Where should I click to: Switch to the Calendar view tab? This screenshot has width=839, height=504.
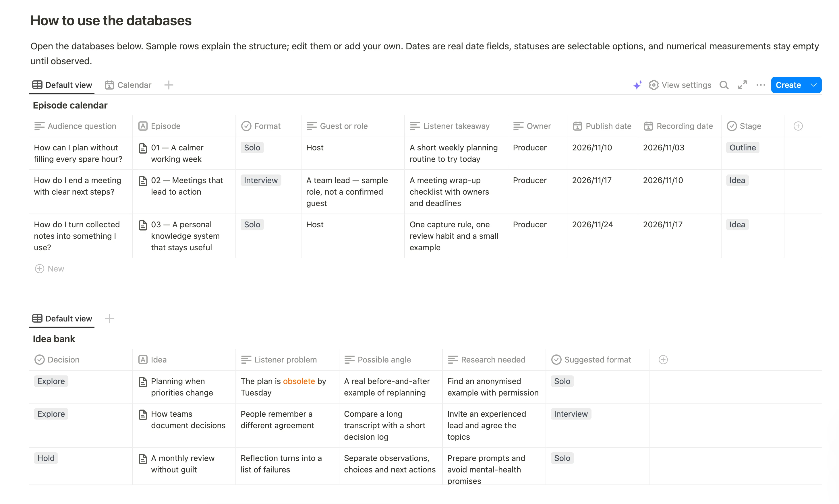point(128,85)
